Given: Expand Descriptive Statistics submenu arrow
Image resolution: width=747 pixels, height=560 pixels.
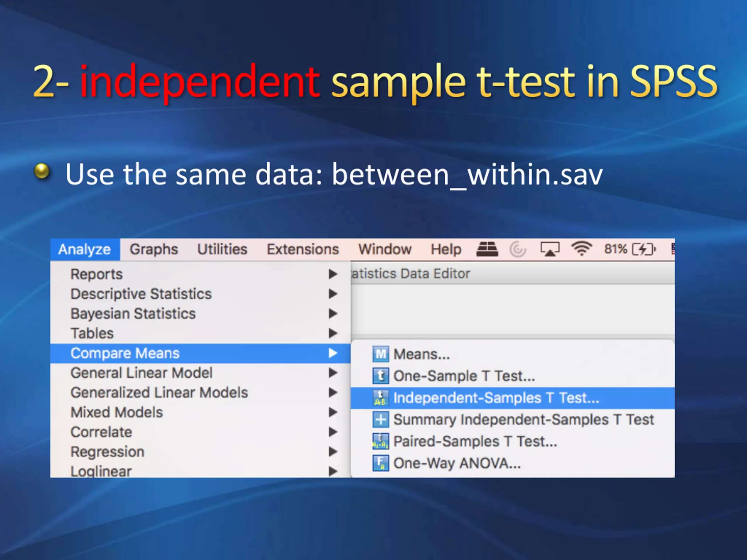Looking at the screenshot, I should (333, 294).
